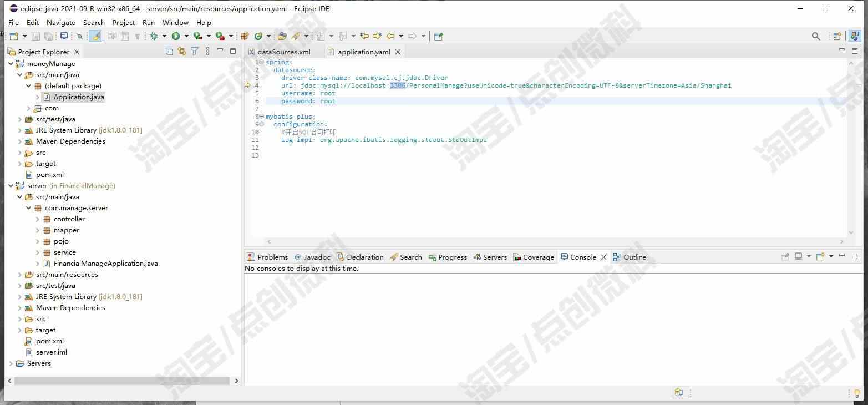This screenshot has height=405, width=868.
Task: Toggle Link with Editor in Project Explorer
Action: click(x=182, y=52)
